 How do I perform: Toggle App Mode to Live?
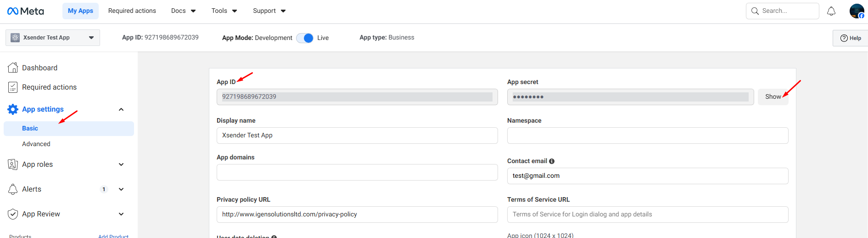pyautogui.click(x=305, y=38)
